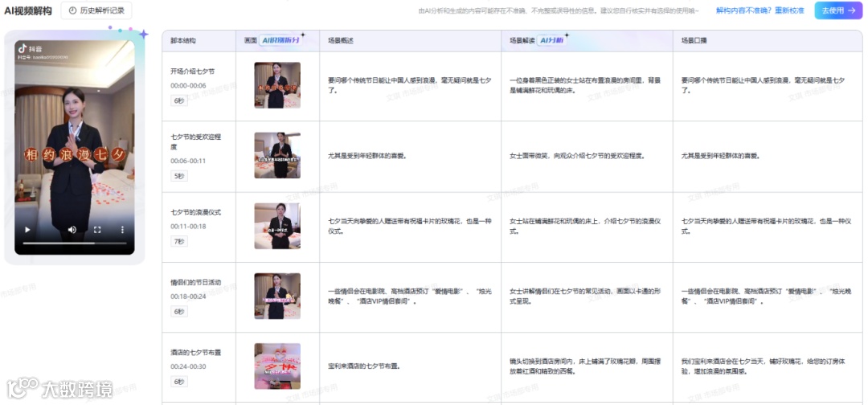Mute the video volume icon
This screenshot has height=405, width=868.
tap(72, 230)
